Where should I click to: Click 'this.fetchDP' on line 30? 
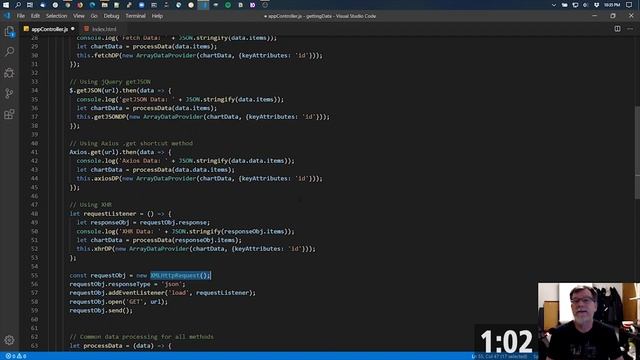[98, 55]
